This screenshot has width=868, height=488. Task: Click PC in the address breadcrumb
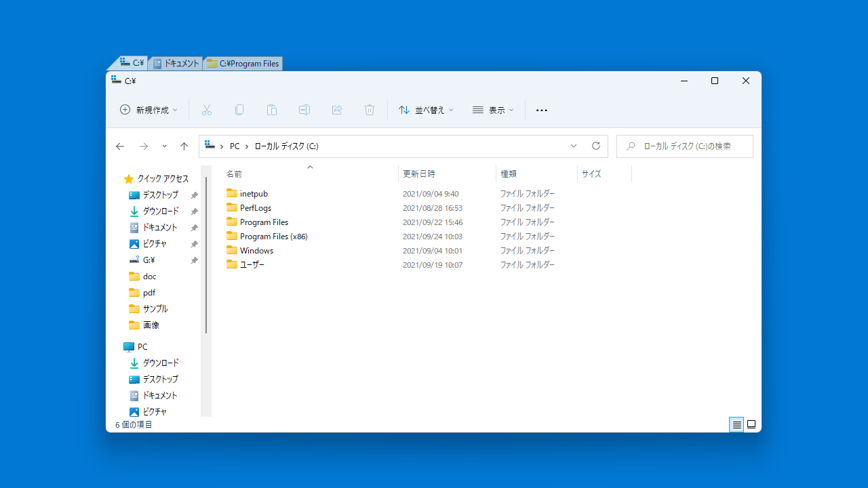pos(235,146)
